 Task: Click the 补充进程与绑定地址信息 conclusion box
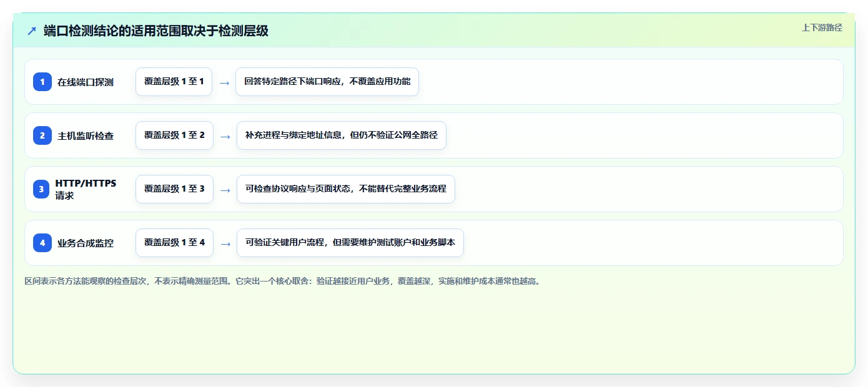(x=341, y=135)
